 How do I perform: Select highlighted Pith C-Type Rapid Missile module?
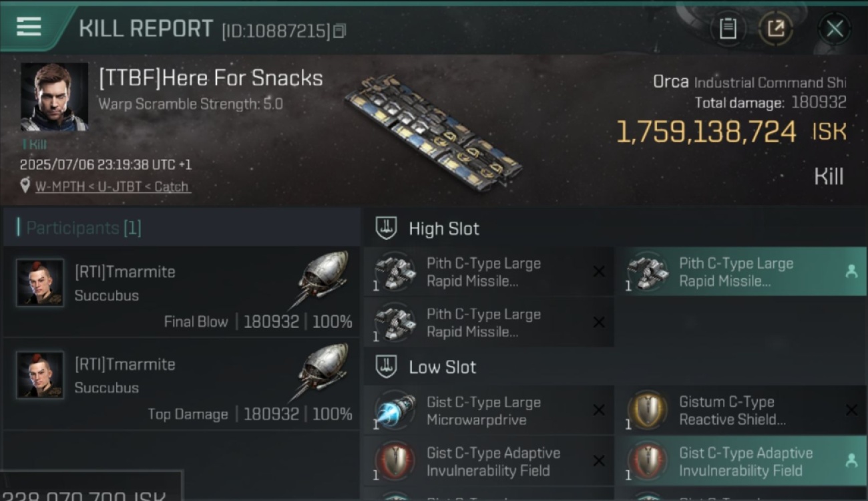740,272
